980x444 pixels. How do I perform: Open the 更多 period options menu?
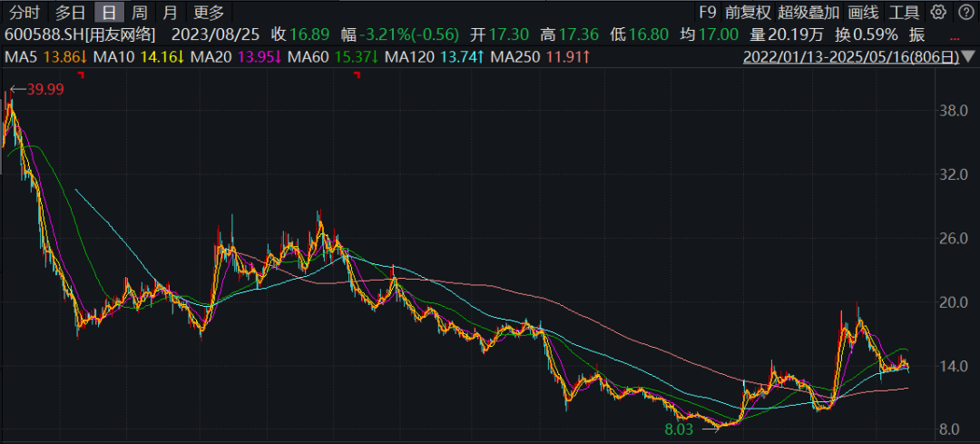[x=209, y=12]
